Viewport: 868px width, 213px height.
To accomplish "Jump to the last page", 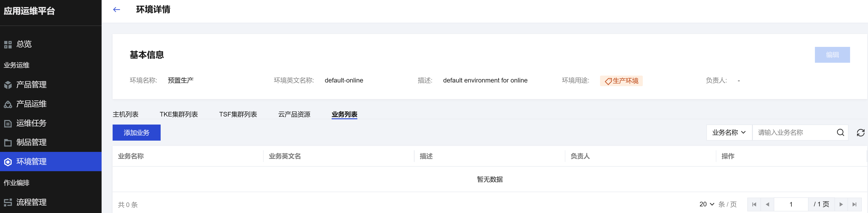I will (854, 204).
